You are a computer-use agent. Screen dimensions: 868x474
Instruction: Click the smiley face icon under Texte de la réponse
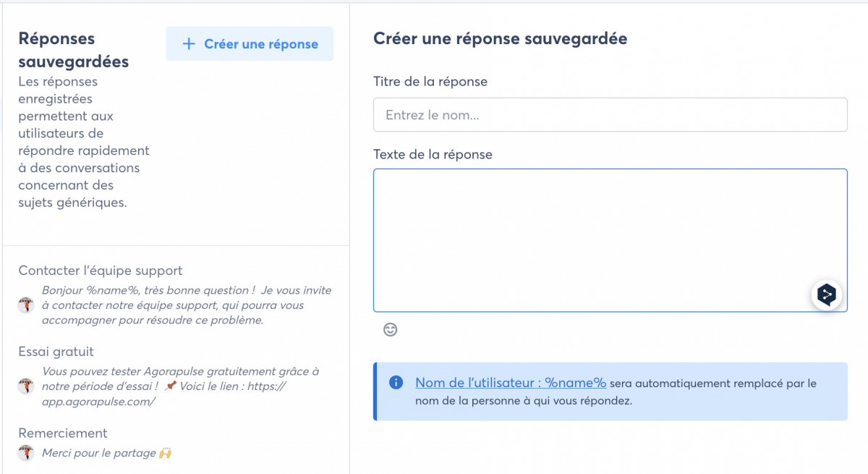click(390, 330)
